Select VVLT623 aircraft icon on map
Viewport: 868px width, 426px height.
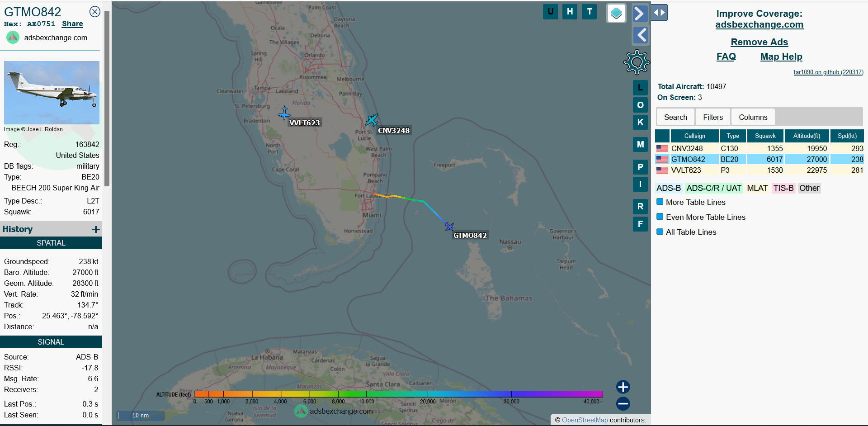click(x=284, y=113)
